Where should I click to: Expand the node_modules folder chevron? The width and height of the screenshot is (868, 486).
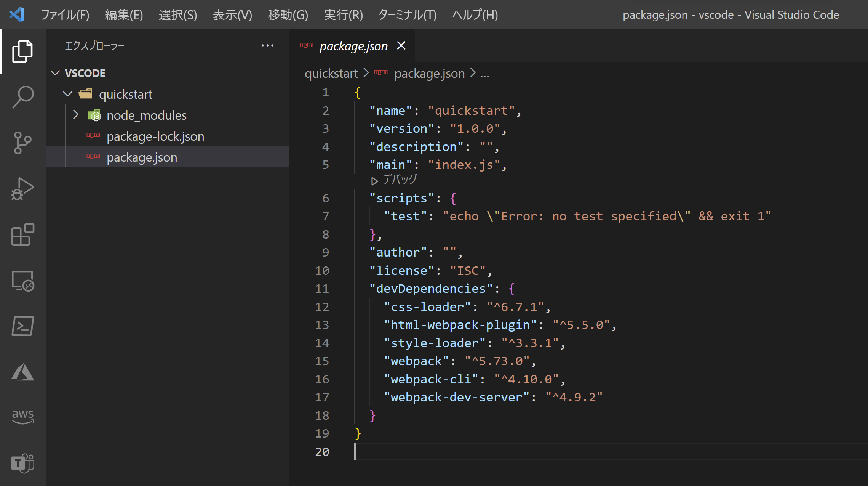pyautogui.click(x=76, y=115)
